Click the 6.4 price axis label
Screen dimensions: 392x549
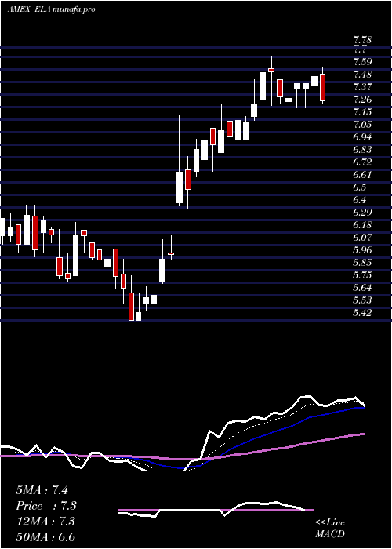[359, 200]
